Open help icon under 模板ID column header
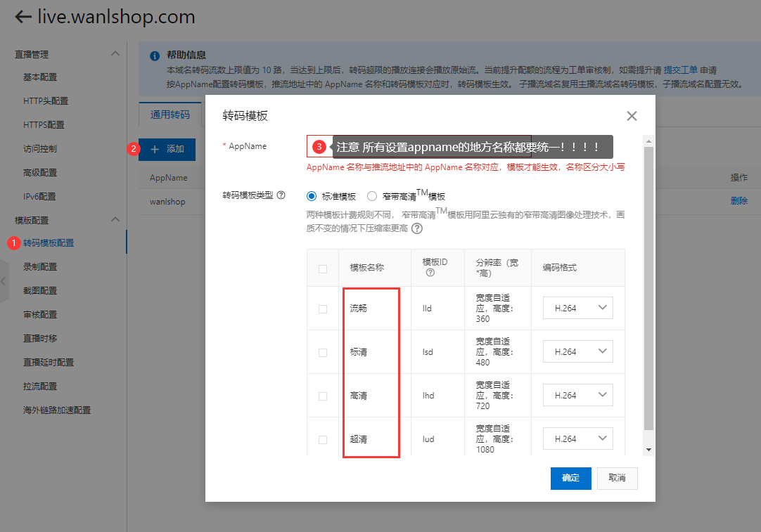 point(430,273)
